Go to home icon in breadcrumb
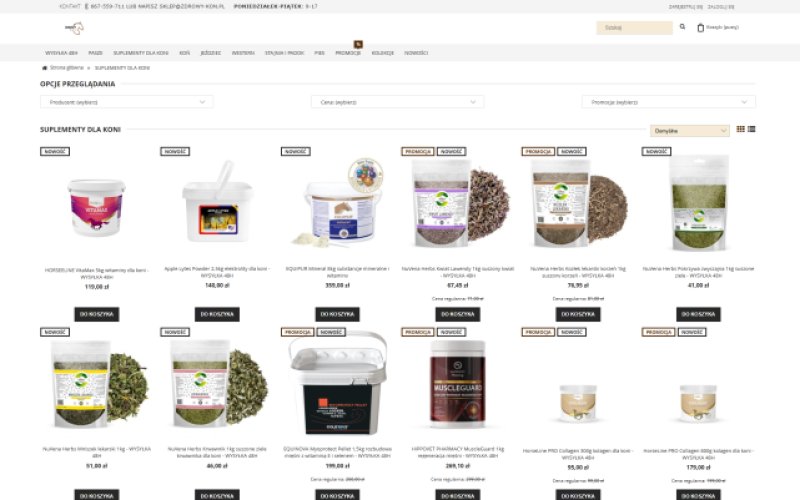 pyautogui.click(x=44, y=68)
